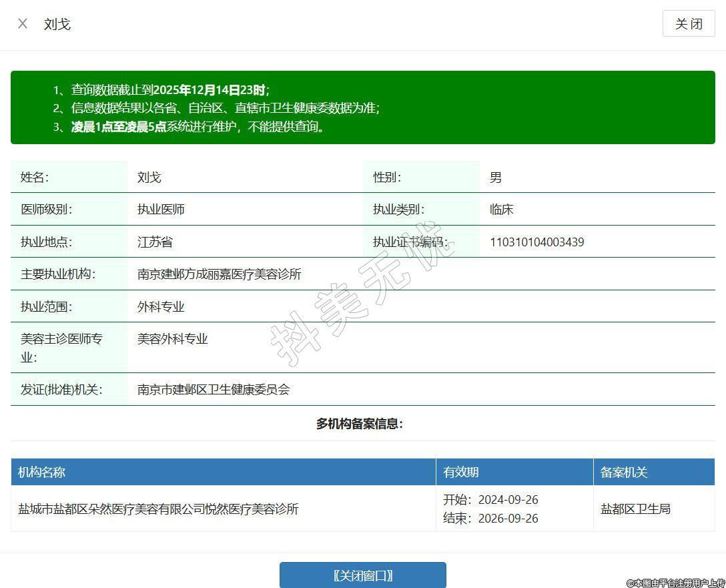Viewport: 726px width, 588px height.
Task: Click the 有效期 column header
Action: [461, 472]
